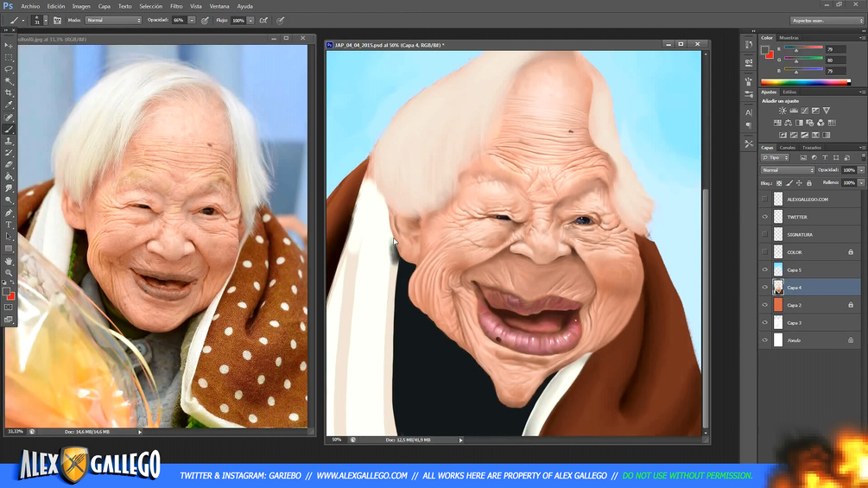Open the layer filter Tipo dropdown
The image size is (868, 488).
[775, 158]
